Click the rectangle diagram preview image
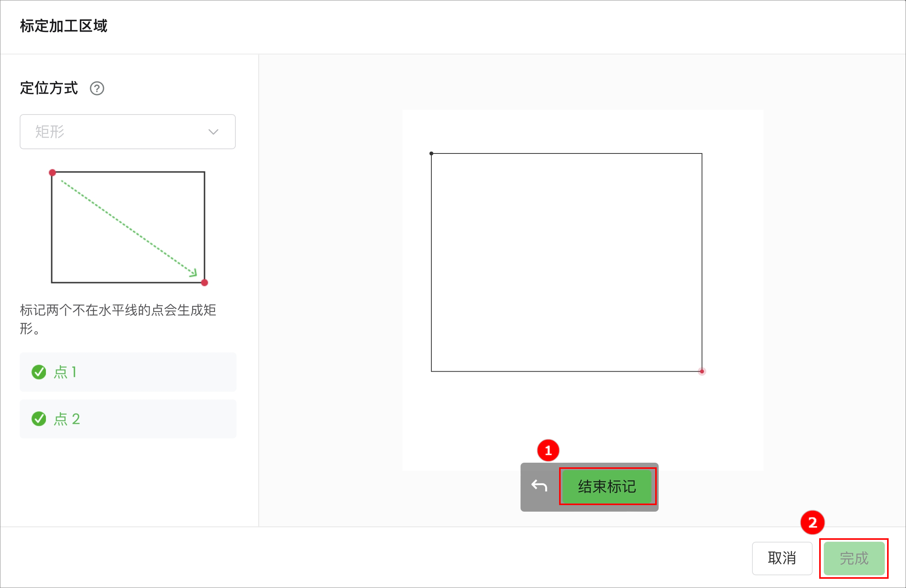This screenshot has width=906, height=588. pos(128,227)
